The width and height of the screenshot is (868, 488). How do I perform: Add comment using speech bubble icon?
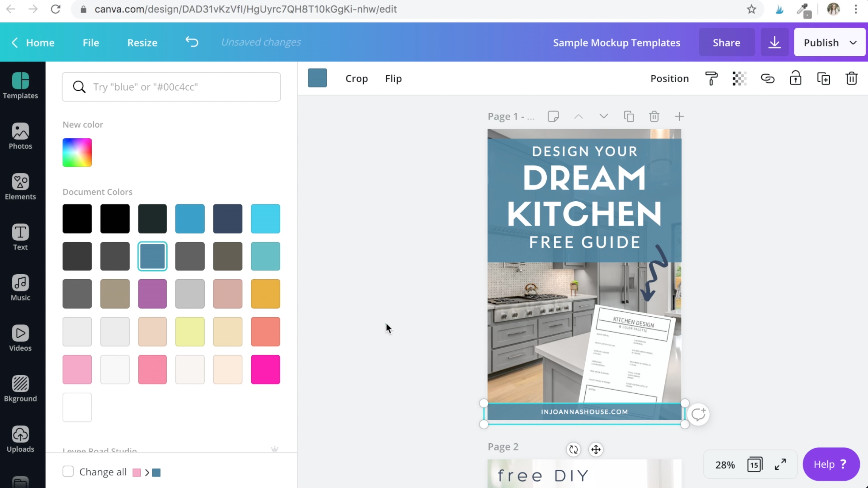[698, 414]
